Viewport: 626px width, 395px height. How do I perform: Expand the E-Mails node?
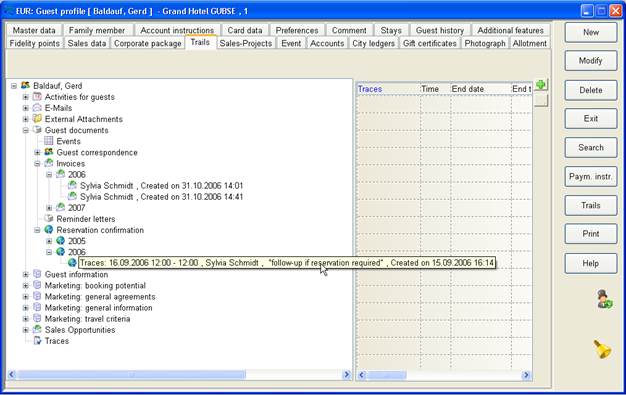coord(26,108)
